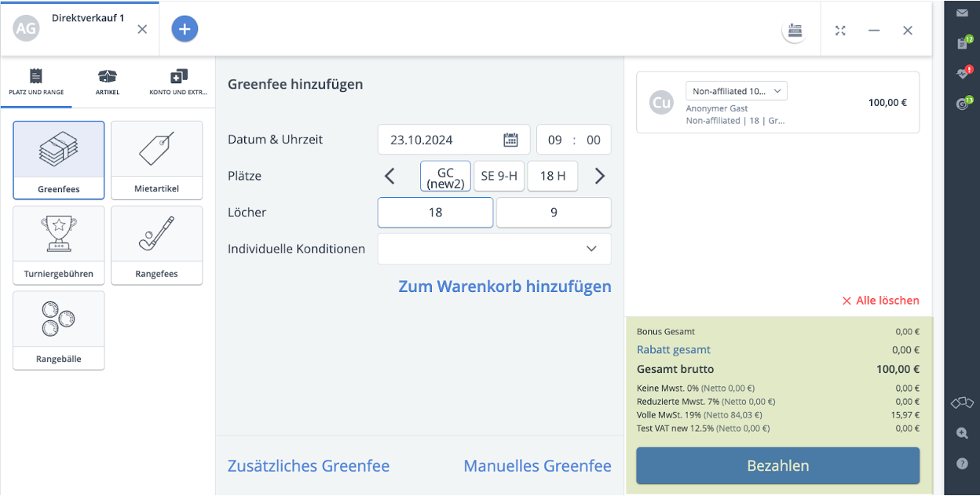Select 18 holes option
The width and height of the screenshot is (980, 496).
tap(435, 213)
